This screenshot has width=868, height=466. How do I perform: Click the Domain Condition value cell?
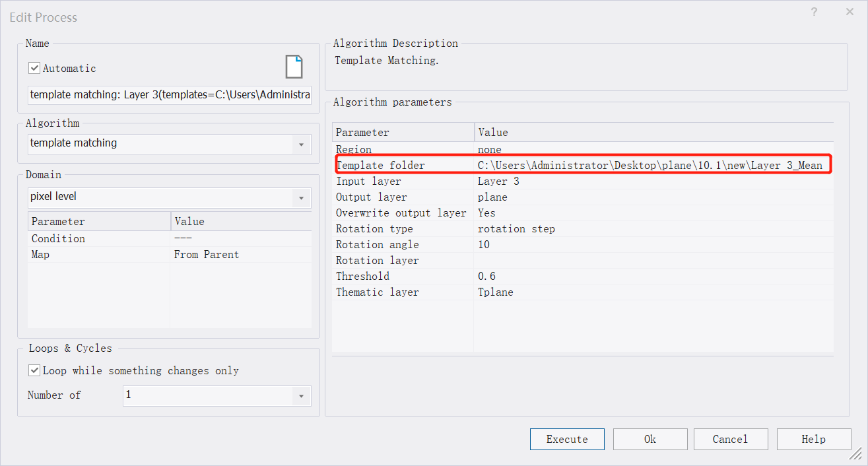click(240, 238)
